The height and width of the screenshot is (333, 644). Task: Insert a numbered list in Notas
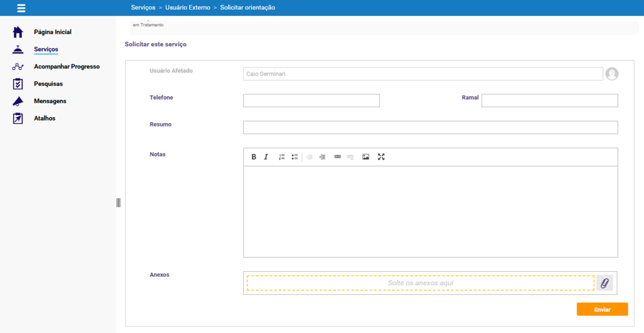tap(282, 157)
